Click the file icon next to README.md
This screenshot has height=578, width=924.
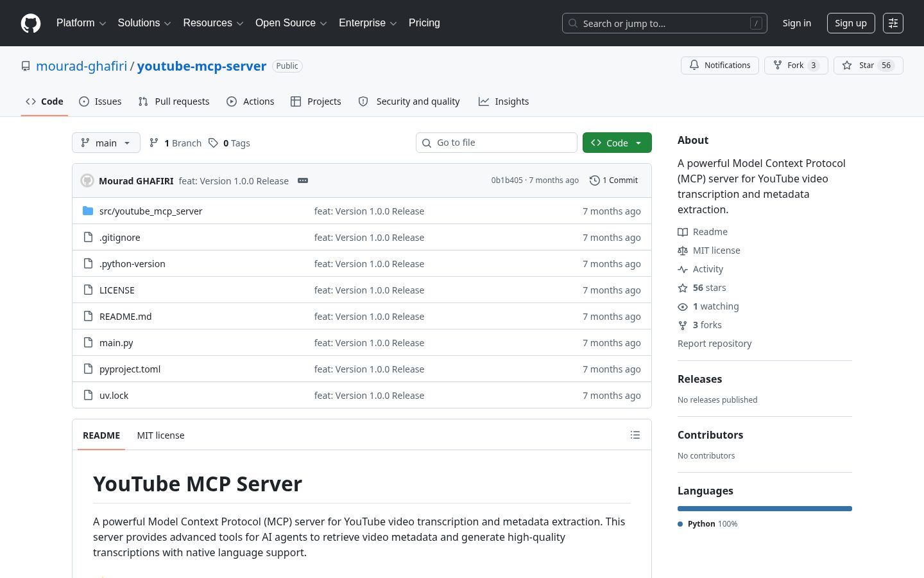(88, 316)
